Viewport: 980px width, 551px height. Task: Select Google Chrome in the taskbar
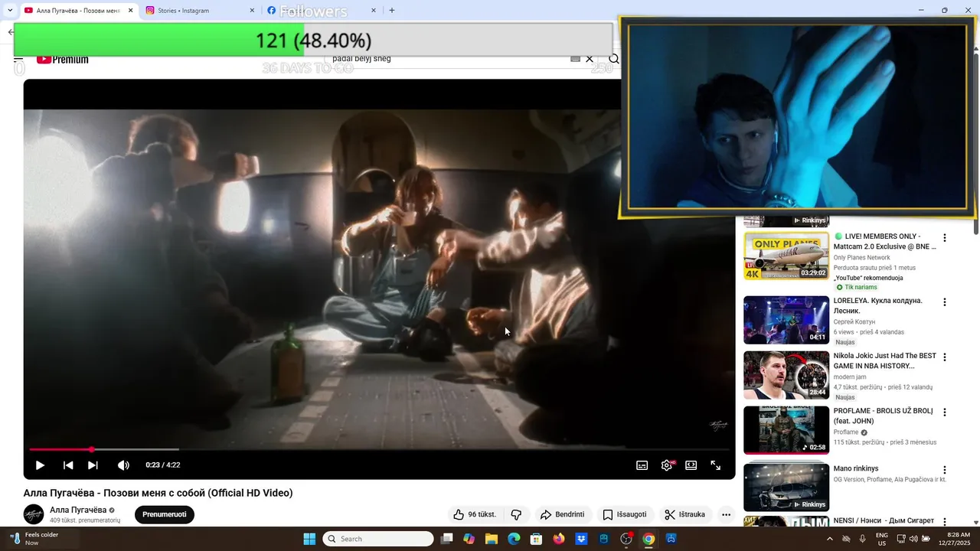(x=648, y=539)
